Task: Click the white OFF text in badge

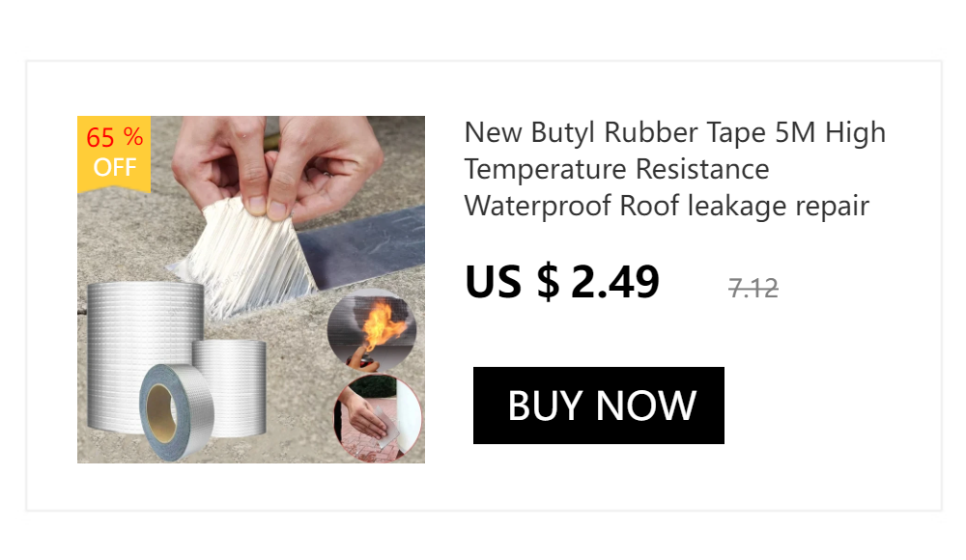Action: [115, 168]
